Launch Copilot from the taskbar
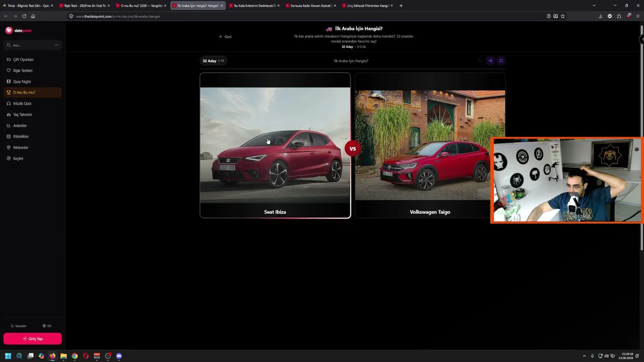The height and width of the screenshot is (362, 644). 41,356
